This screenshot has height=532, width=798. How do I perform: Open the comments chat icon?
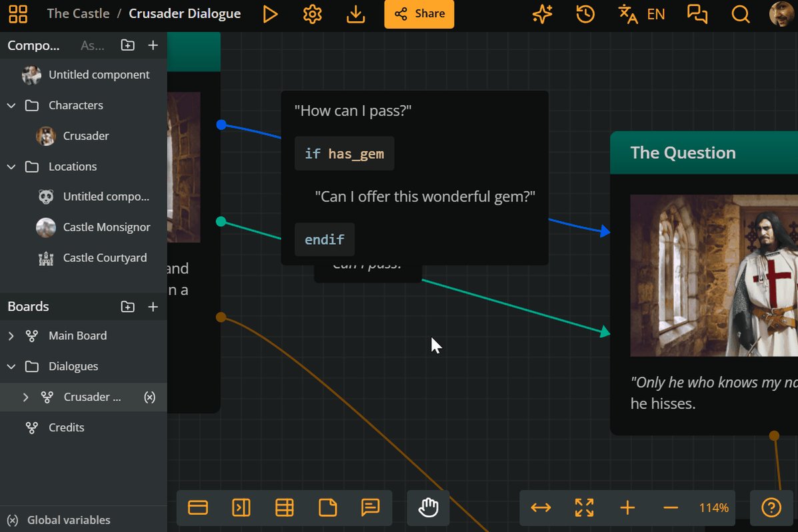(697, 14)
